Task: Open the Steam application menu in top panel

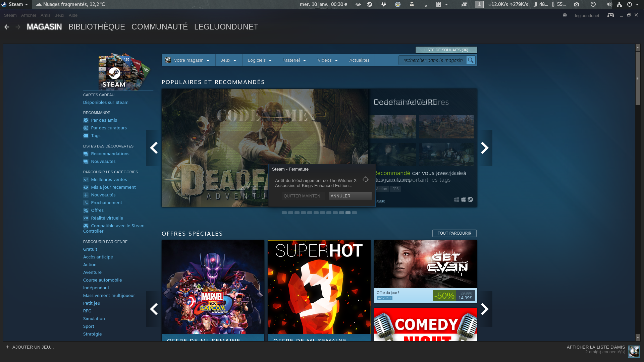Action: 16,4
